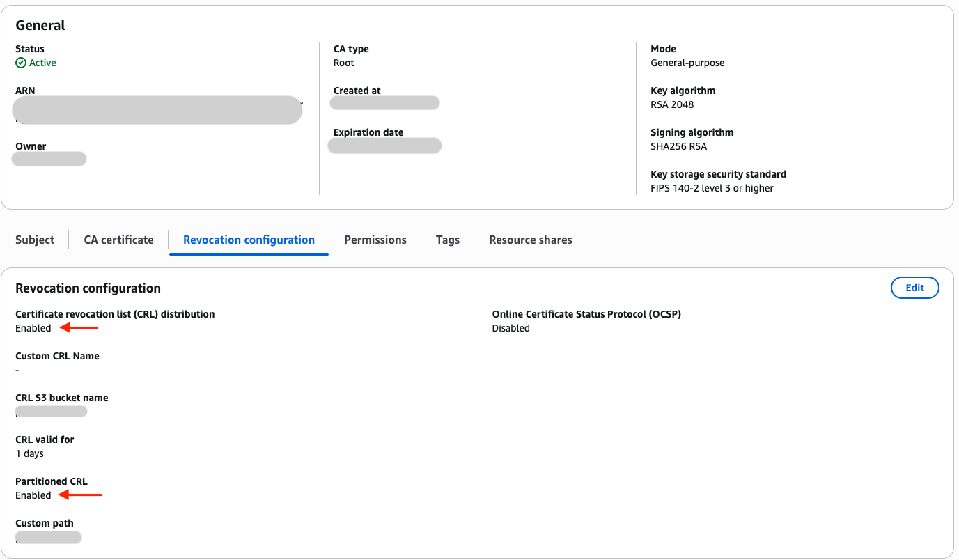
Task: Click the green Active status icon
Action: pos(20,63)
